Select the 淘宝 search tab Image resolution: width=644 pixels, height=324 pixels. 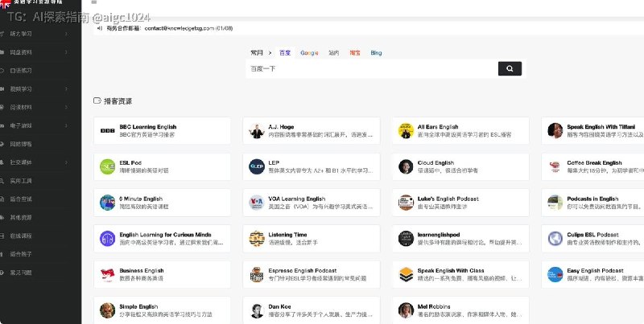pyautogui.click(x=355, y=52)
